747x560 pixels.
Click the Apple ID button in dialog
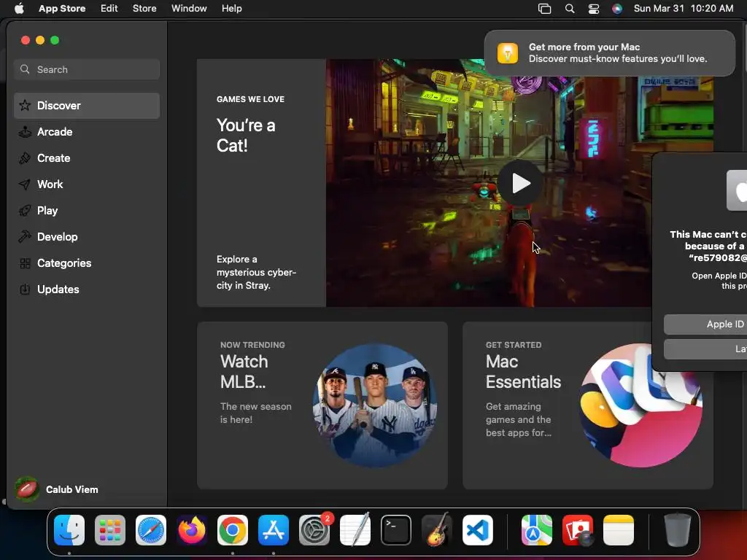(x=705, y=324)
